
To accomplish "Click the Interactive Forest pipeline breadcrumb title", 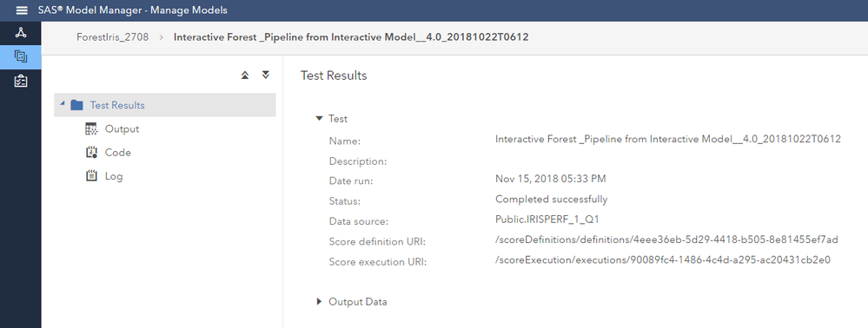I will point(351,37).
